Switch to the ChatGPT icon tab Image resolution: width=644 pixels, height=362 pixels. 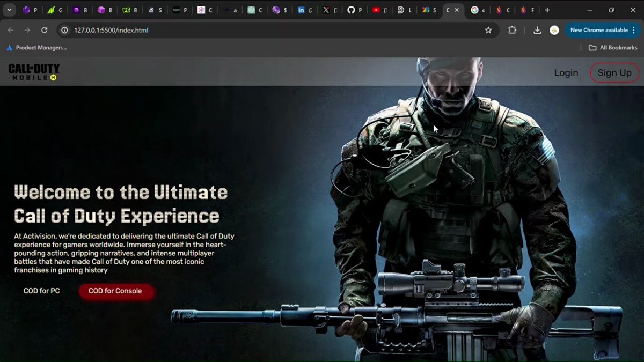254,10
